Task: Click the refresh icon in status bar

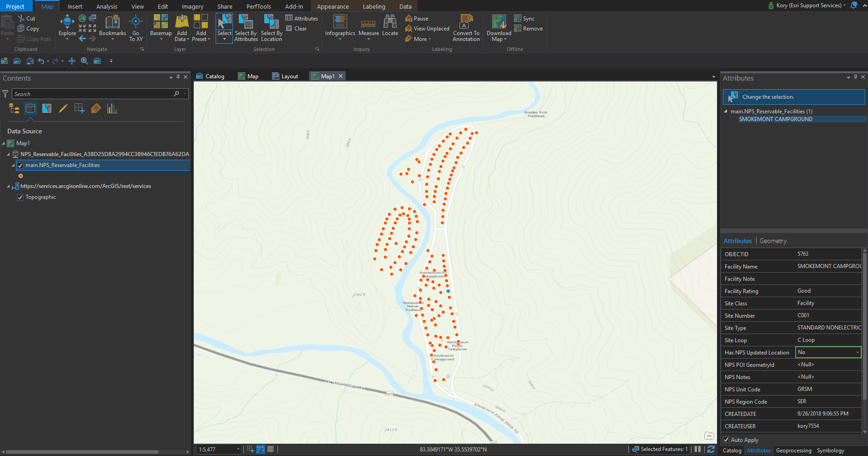Action: 711,449
